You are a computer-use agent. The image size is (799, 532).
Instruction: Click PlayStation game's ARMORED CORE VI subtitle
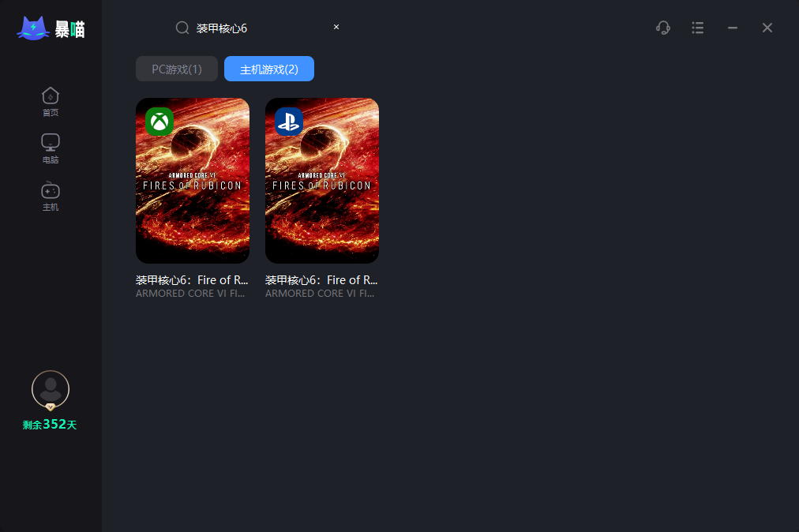(320, 294)
